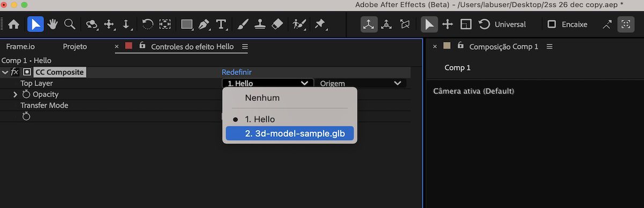Toggle lock on Composição Comp 1 panel
Screen dimensions: 644x208
(460, 46)
